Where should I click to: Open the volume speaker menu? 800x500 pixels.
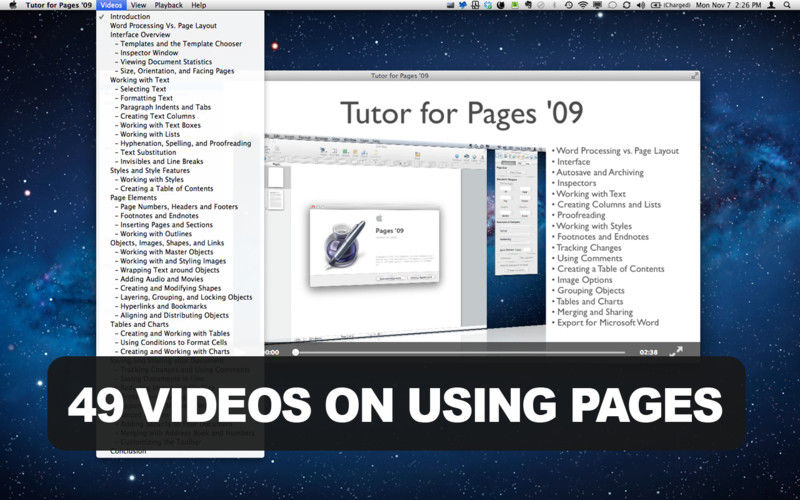tap(641, 5)
